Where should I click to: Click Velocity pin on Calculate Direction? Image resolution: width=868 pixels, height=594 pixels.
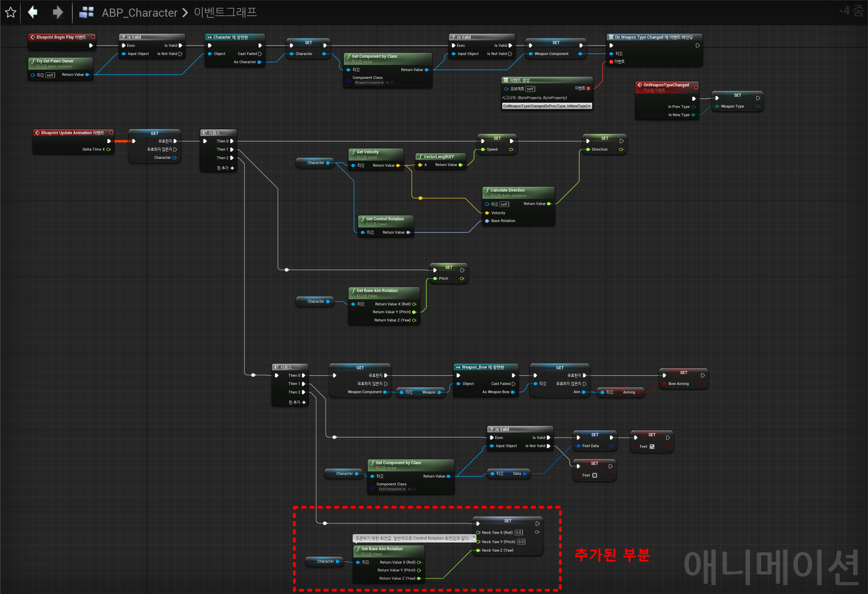(x=487, y=213)
